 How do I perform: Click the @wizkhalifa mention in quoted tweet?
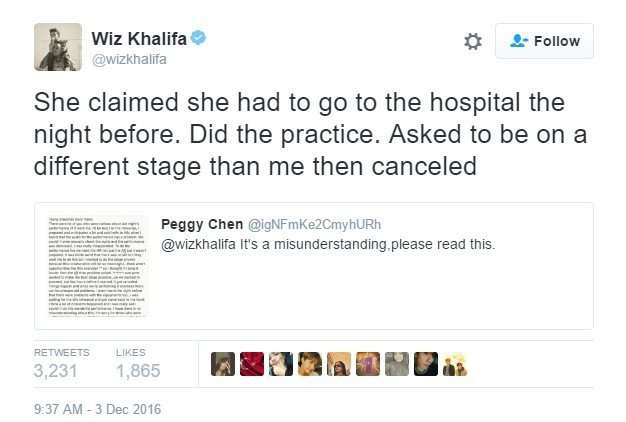click(x=198, y=245)
